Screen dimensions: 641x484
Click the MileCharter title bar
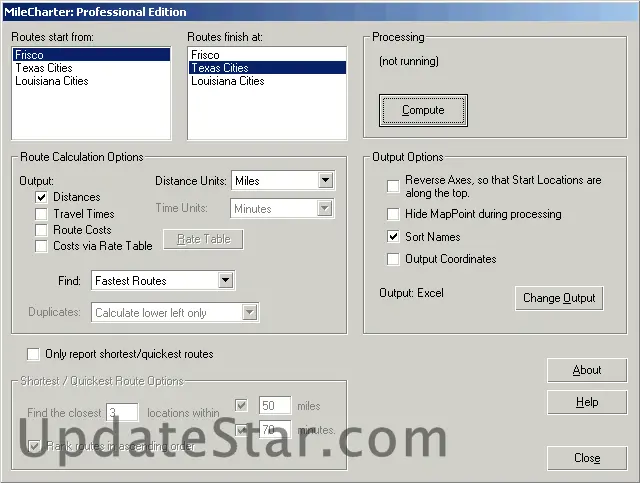[x=320, y=12]
